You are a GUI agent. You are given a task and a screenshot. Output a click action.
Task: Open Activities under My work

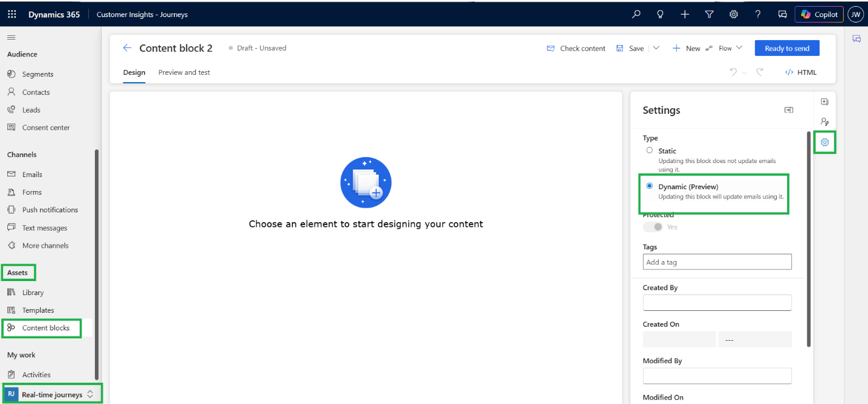tap(36, 375)
